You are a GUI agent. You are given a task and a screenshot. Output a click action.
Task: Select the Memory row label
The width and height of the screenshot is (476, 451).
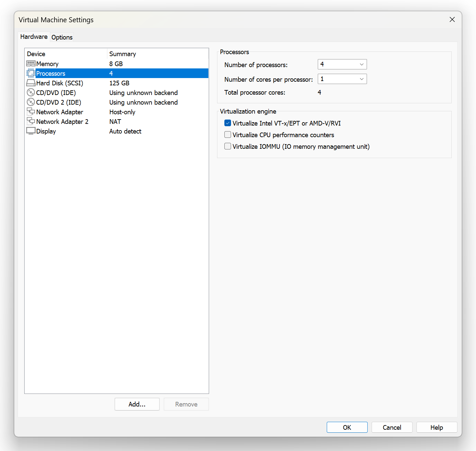(47, 64)
